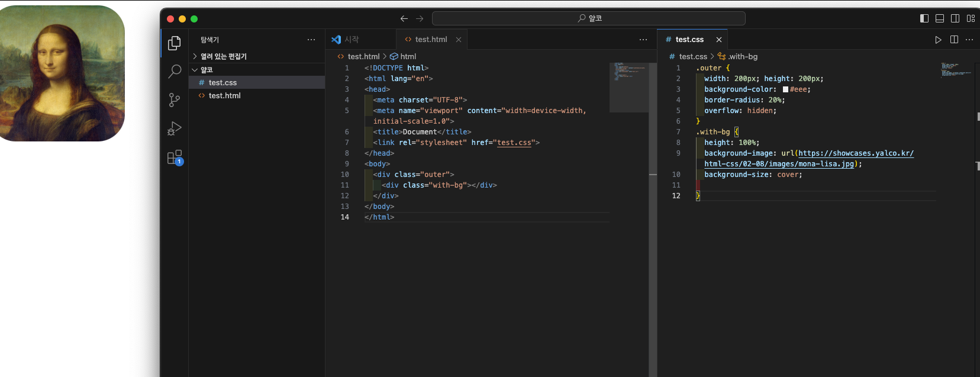980x377 pixels.
Task: Click the HTML editor minimap
Action: pyautogui.click(x=628, y=87)
